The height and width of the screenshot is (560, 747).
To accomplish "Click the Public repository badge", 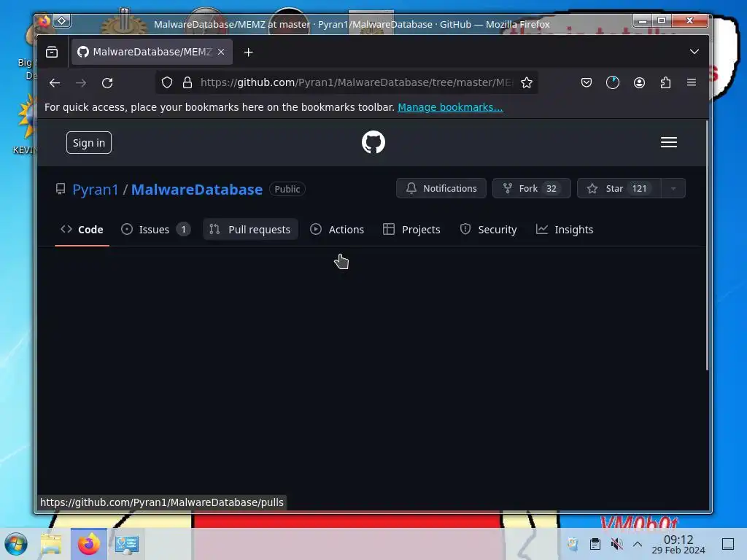I will [287, 189].
